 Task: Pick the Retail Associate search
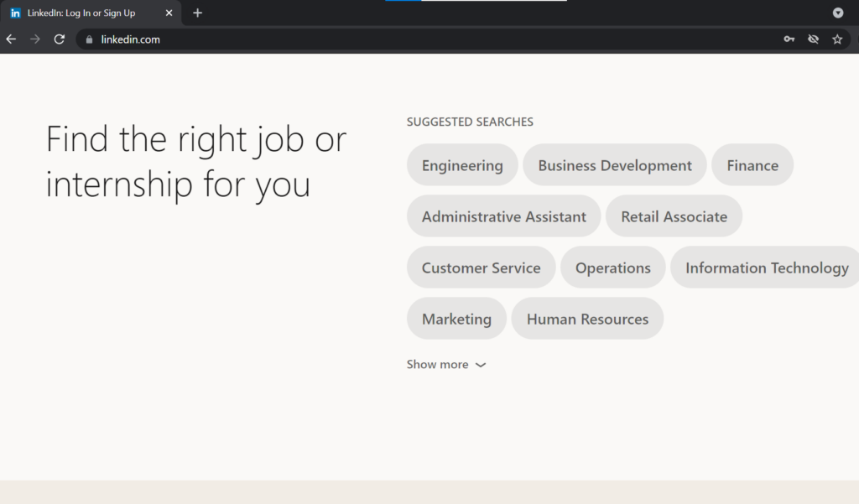(674, 216)
